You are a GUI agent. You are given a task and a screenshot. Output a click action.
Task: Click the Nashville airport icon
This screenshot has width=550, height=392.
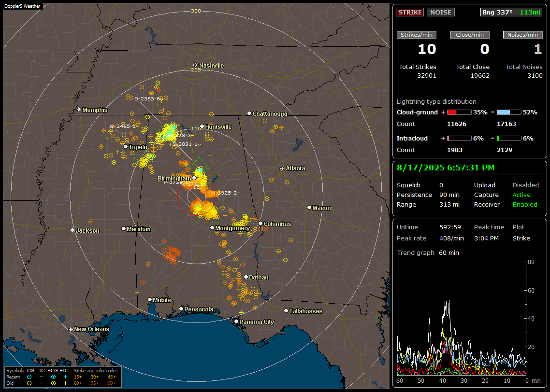(195, 65)
